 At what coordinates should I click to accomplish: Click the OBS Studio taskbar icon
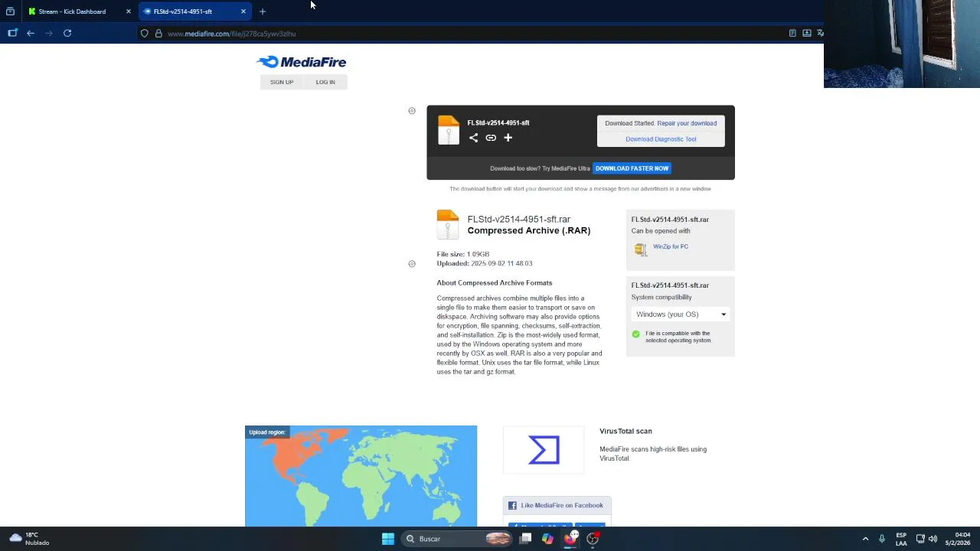tap(593, 539)
